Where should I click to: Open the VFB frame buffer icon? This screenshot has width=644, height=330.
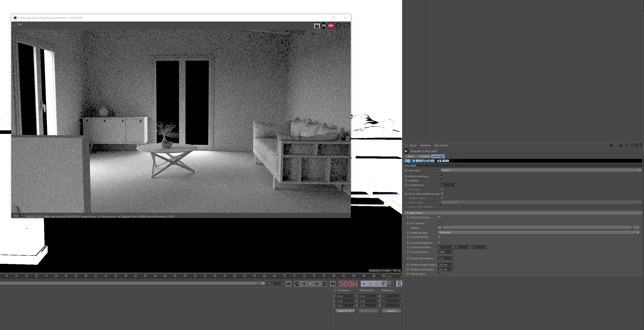(x=323, y=26)
